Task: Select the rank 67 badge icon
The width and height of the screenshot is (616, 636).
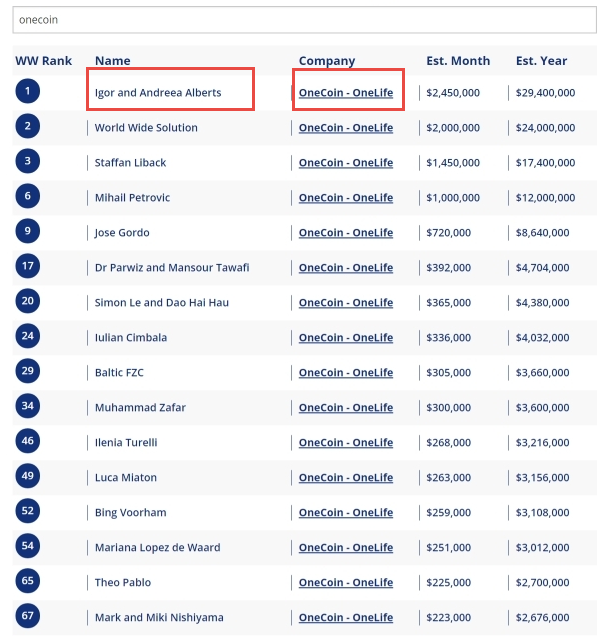Action: pyautogui.click(x=28, y=616)
